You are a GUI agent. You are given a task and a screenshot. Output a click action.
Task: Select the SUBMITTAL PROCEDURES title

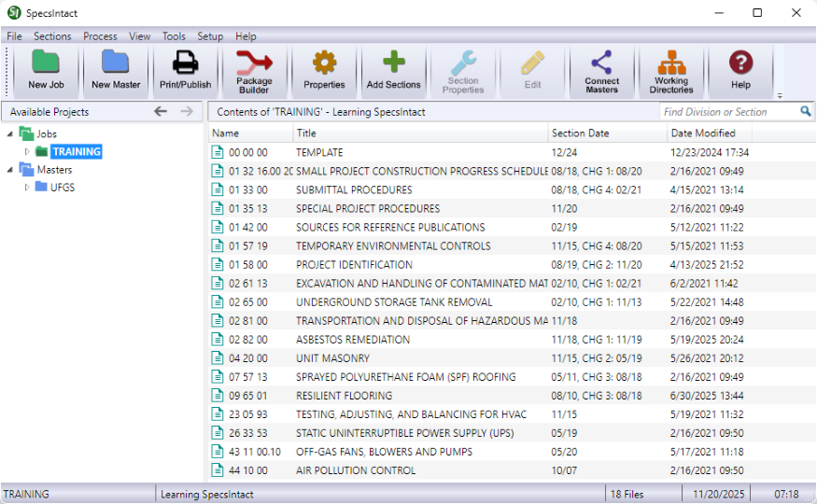point(354,190)
